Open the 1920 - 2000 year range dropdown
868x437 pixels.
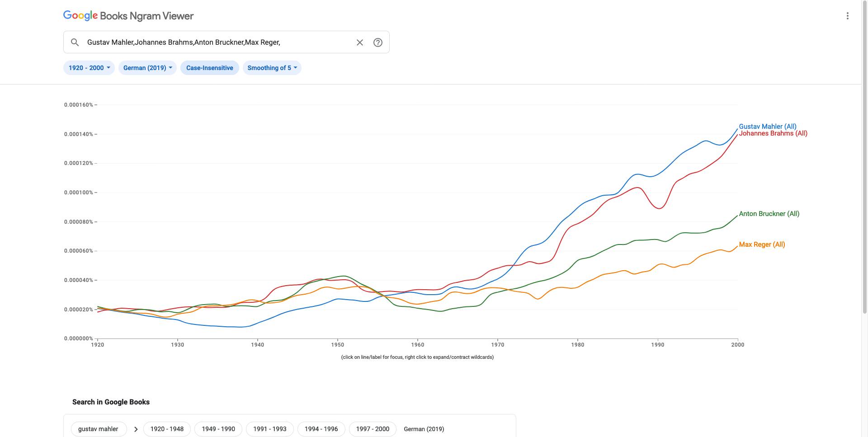[89, 68]
